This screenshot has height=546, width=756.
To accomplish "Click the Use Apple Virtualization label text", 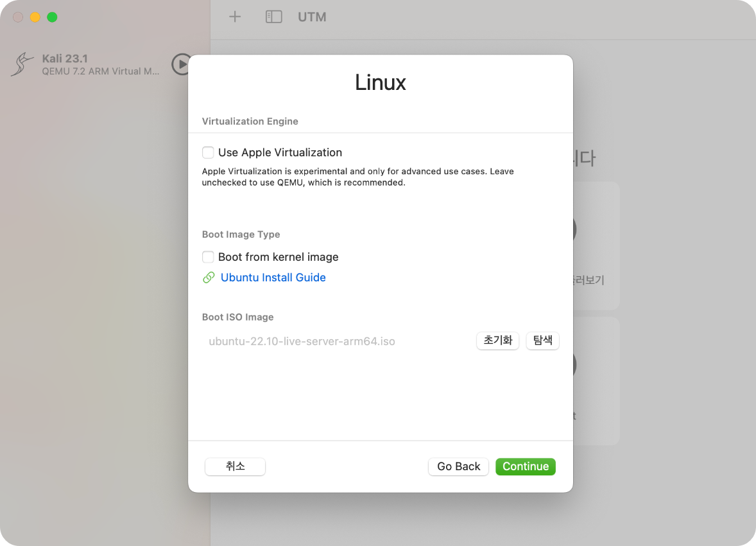I will point(280,152).
